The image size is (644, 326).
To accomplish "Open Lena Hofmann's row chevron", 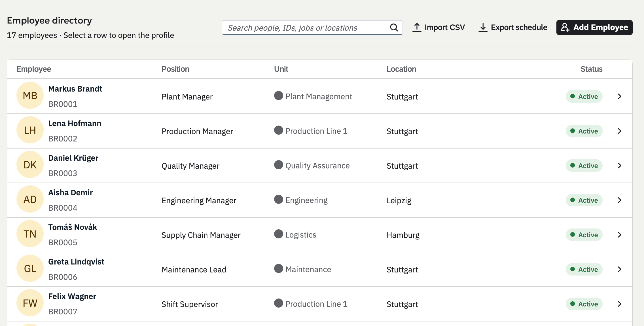I will point(620,131).
